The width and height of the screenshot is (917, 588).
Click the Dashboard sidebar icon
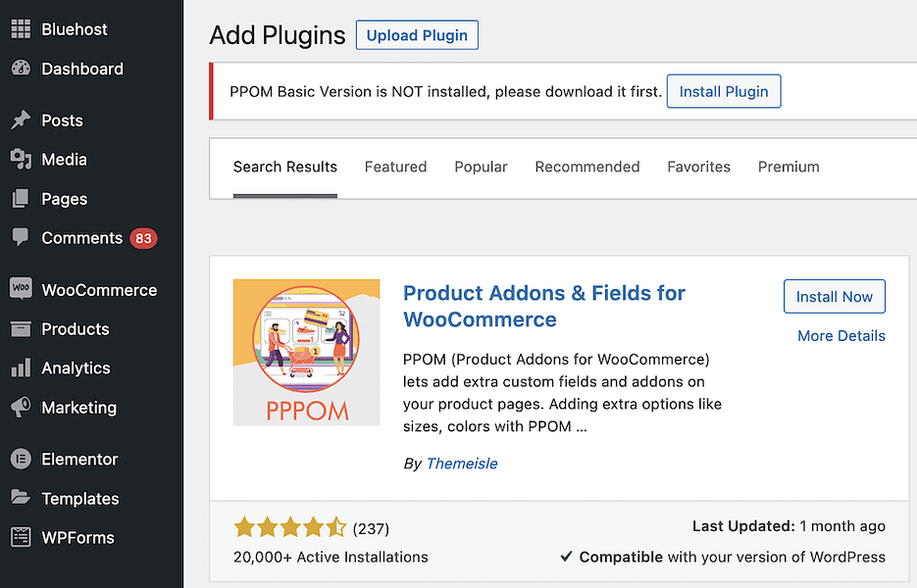click(x=22, y=69)
